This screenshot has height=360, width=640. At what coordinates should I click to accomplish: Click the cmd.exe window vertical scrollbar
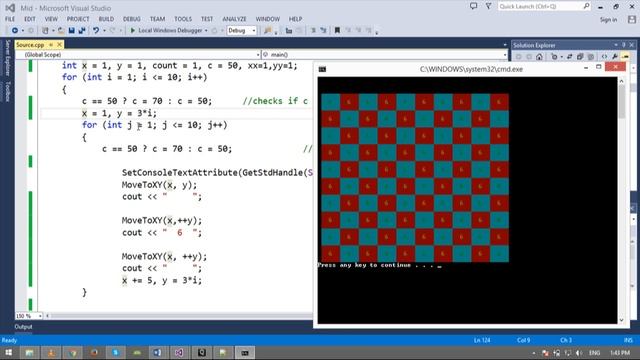coord(622,200)
